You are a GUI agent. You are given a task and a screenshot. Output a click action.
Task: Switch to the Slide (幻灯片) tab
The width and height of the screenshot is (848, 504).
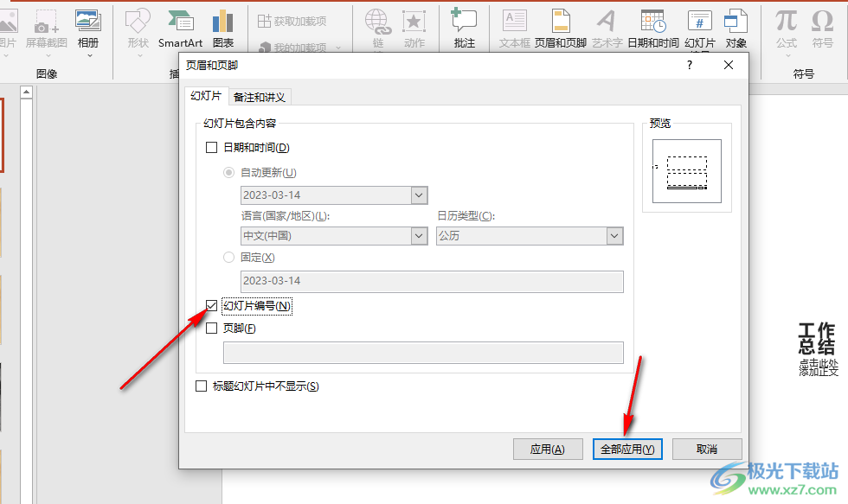click(x=206, y=96)
